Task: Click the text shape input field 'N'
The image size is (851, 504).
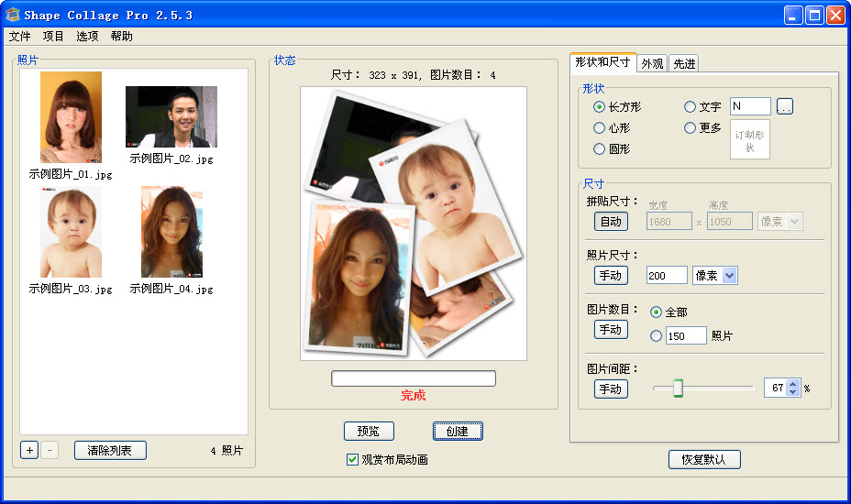Action: (750, 106)
